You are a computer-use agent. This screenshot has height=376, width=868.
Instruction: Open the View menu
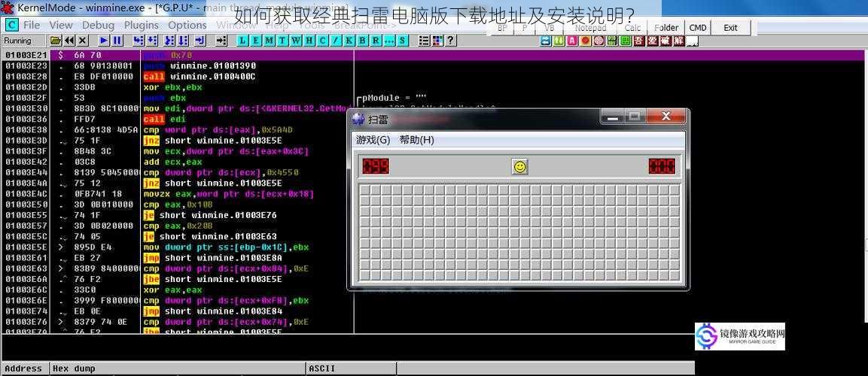(61, 25)
